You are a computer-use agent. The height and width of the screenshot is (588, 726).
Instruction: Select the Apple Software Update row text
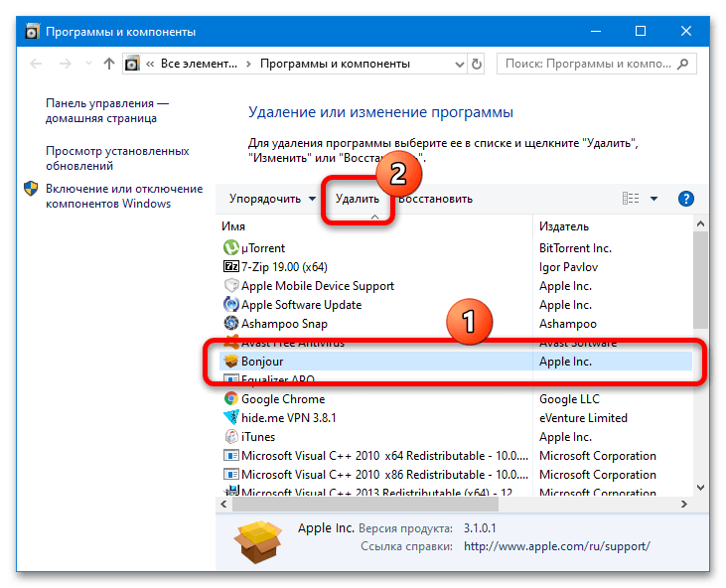pyautogui.click(x=301, y=305)
